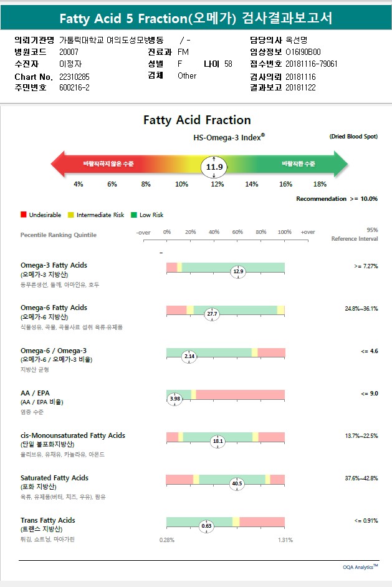
Task: Click the 3.98 AA/EPA value marker
Action: 175,399
